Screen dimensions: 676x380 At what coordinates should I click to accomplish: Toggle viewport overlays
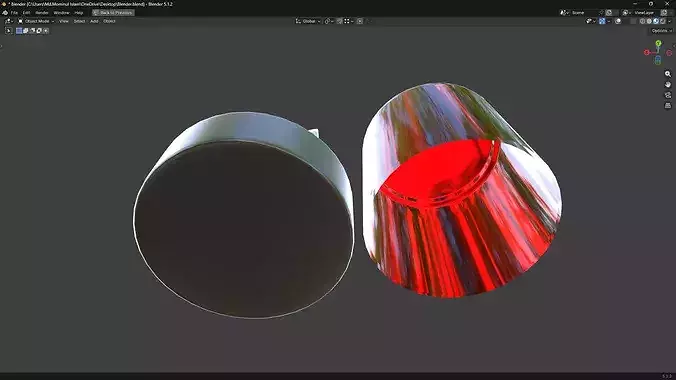coord(618,21)
